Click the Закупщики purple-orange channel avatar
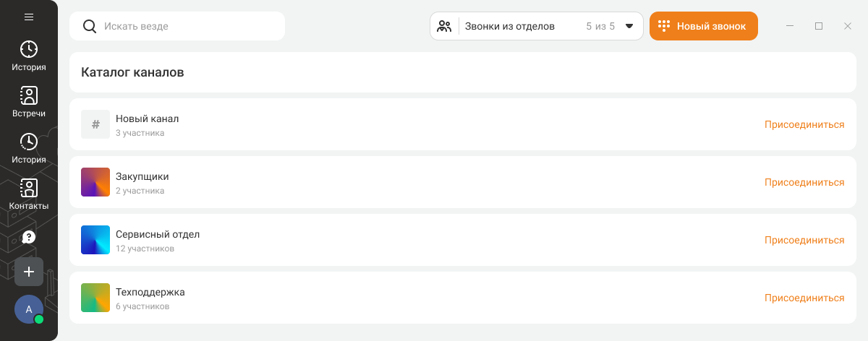The image size is (868, 341). tap(95, 182)
